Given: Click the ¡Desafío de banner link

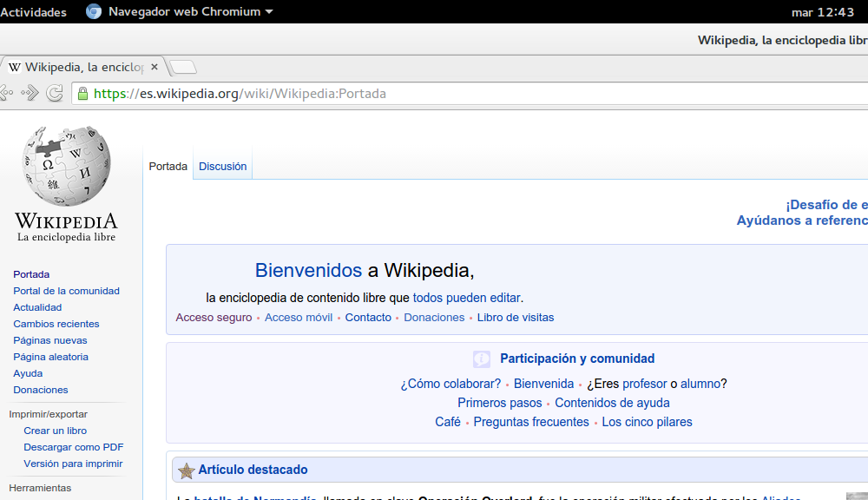Looking at the screenshot, I should 826,205.
